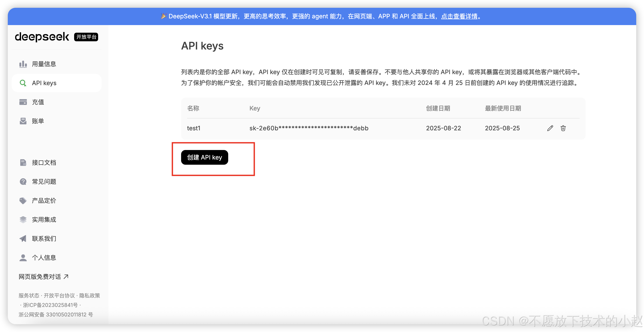Screen dimensions: 644x332
Task: Open the 网页版免费对话 link
Action: pyautogui.click(x=43, y=276)
